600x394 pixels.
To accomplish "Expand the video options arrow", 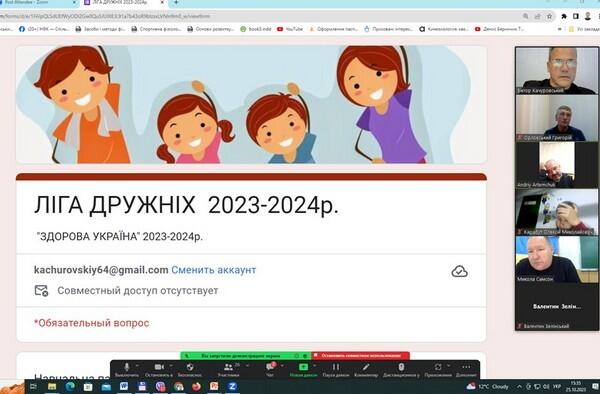I will (171, 366).
